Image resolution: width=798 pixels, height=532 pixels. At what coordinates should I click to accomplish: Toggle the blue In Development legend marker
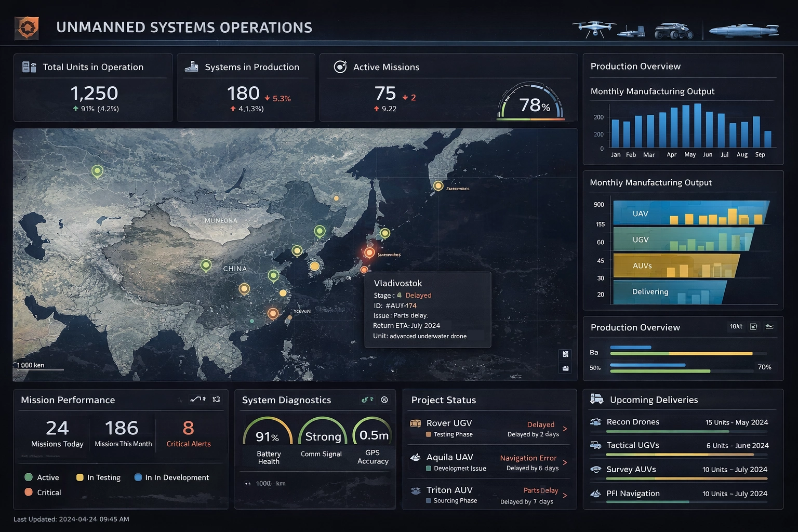[138, 477]
